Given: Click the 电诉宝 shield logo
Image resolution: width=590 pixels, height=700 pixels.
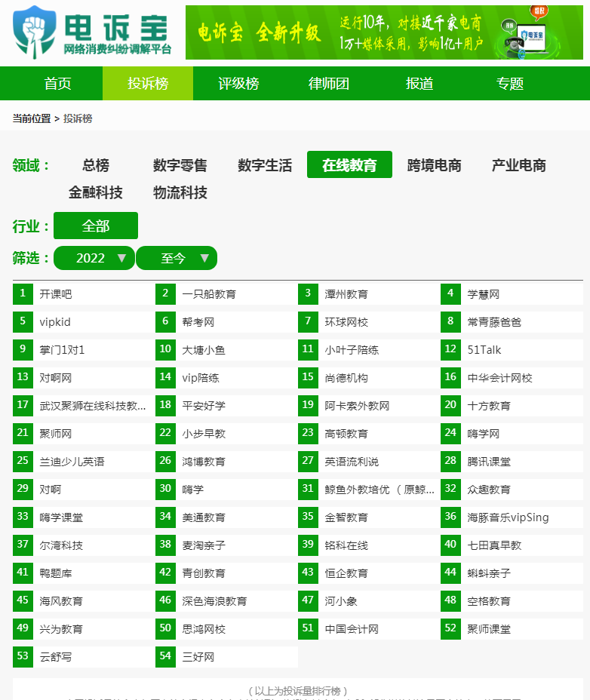Looking at the screenshot, I should [35, 32].
